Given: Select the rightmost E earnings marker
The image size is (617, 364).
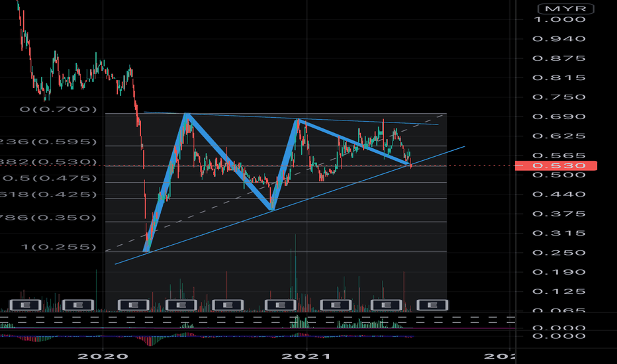Looking at the screenshot, I should [432, 305].
